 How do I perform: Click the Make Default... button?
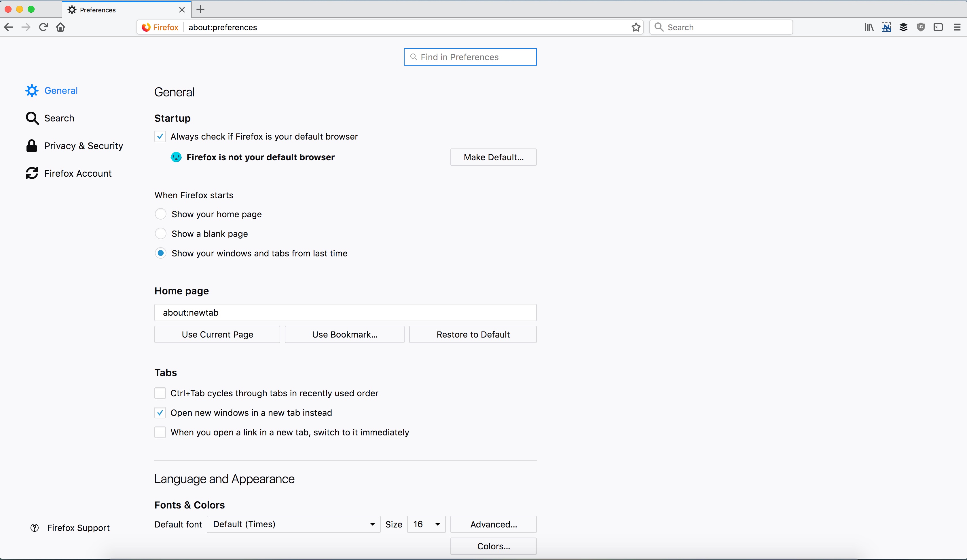(494, 157)
